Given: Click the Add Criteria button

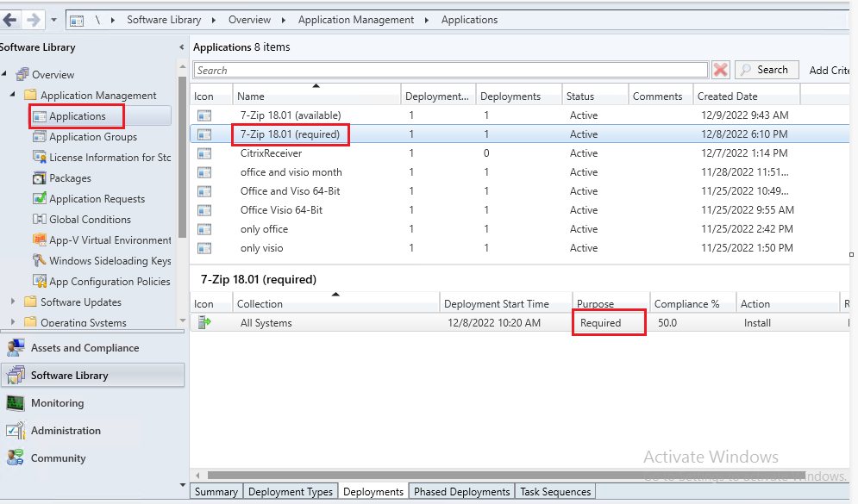Looking at the screenshot, I should click(828, 69).
